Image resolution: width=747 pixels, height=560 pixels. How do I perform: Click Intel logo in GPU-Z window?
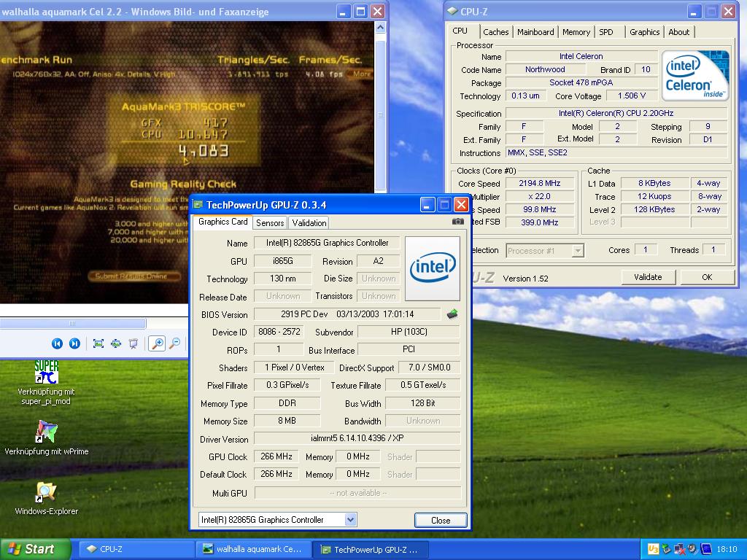tap(433, 268)
